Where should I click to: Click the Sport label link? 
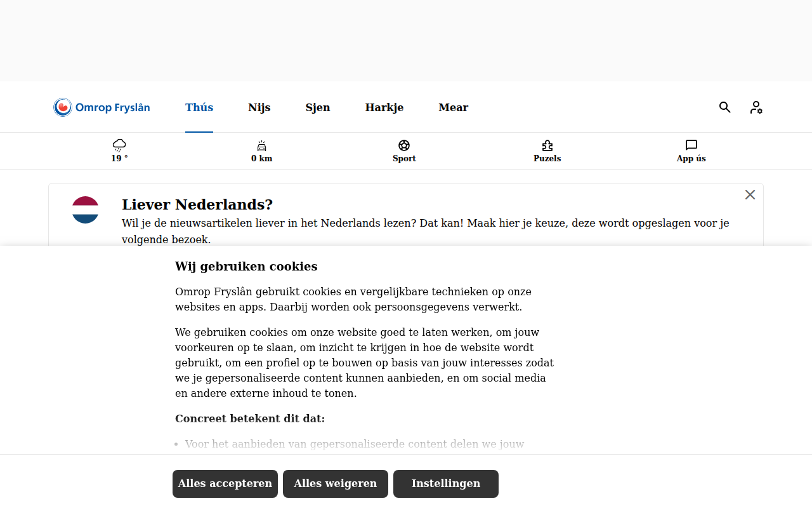(404, 158)
